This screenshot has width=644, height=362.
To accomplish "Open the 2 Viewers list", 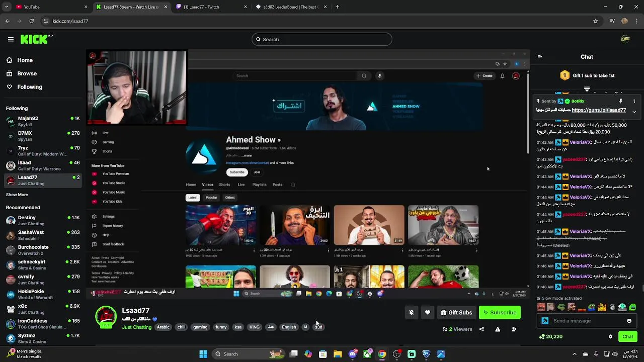I will tap(457, 329).
